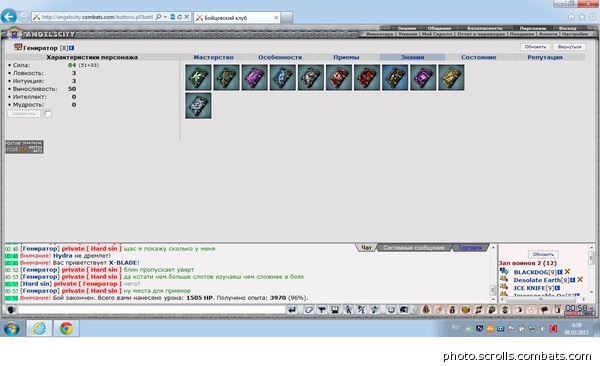Select the green card with white cross
This screenshot has width=600, height=366.
[x=198, y=77]
